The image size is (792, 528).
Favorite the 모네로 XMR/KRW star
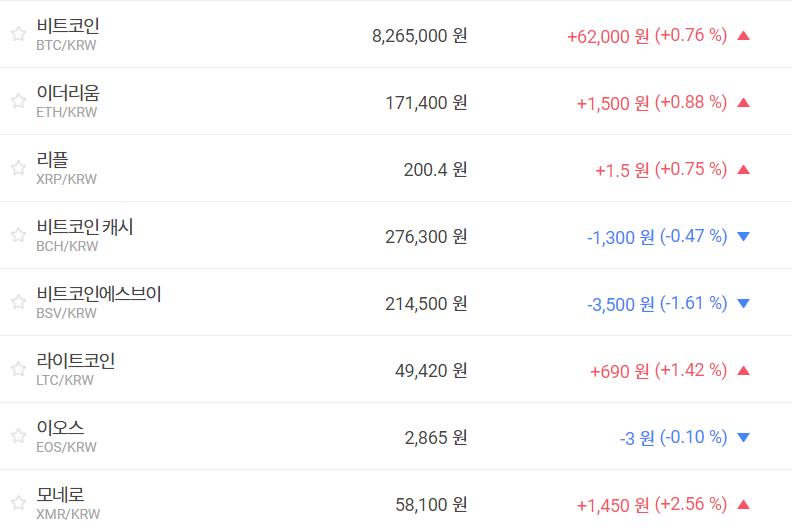tap(18, 503)
